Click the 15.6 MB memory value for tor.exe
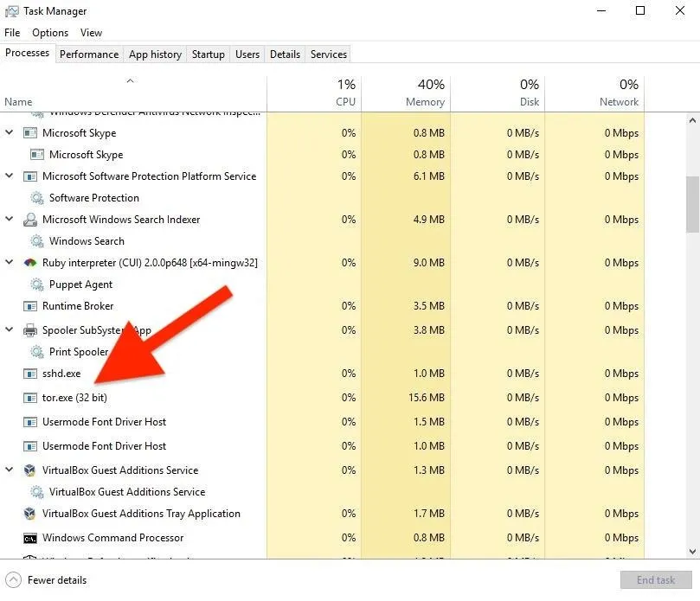This screenshot has width=700, height=601. pyautogui.click(x=427, y=398)
